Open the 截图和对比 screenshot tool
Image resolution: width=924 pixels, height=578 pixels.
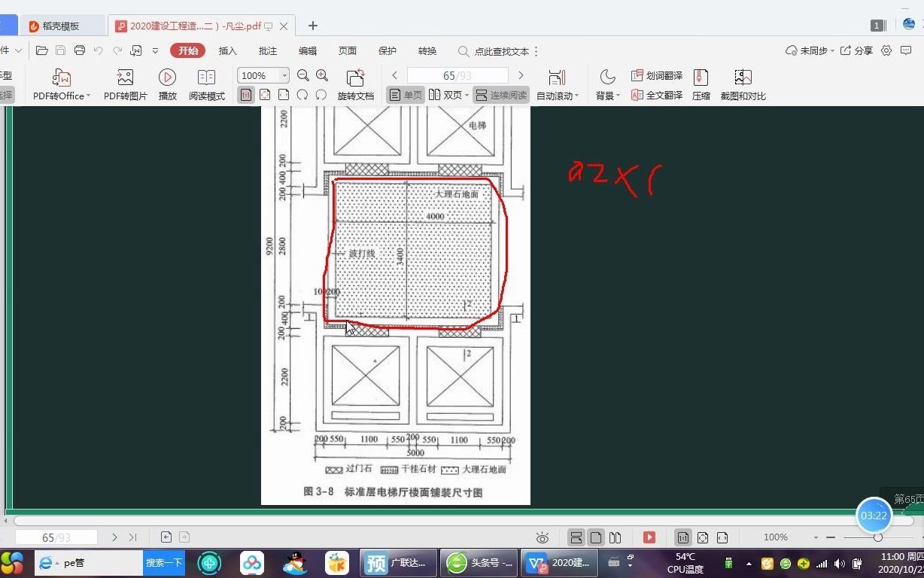pyautogui.click(x=743, y=83)
